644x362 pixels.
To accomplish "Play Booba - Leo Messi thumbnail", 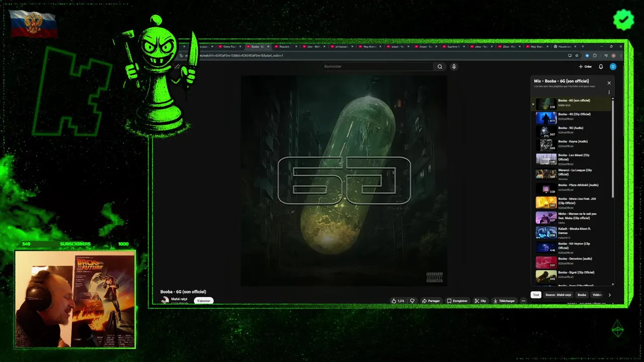I will click(546, 159).
